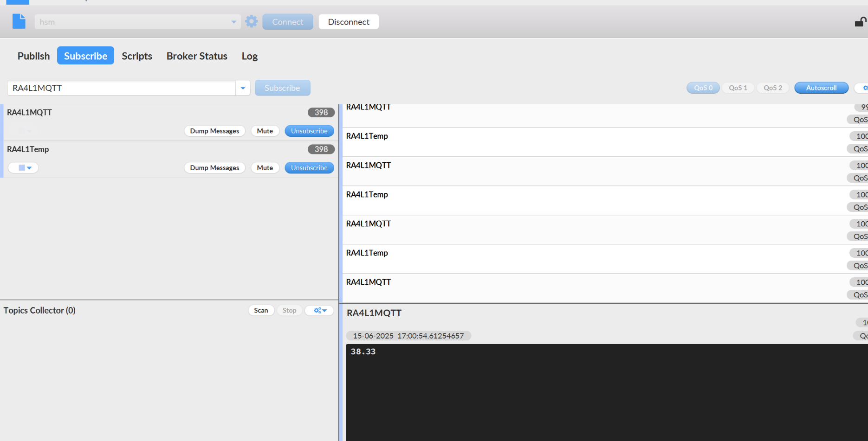868x441 pixels.
Task: Go to the Broker Status tab
Action: 197,56
